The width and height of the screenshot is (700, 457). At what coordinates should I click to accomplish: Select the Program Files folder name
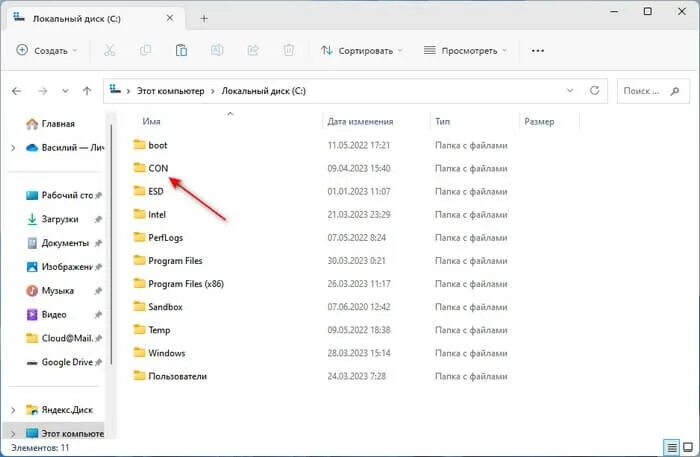coord(175,261)
